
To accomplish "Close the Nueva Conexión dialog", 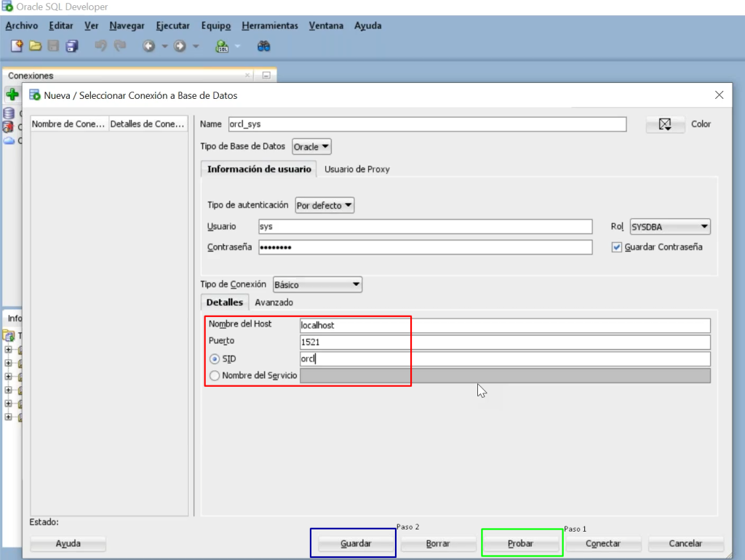I will [720, 95].
